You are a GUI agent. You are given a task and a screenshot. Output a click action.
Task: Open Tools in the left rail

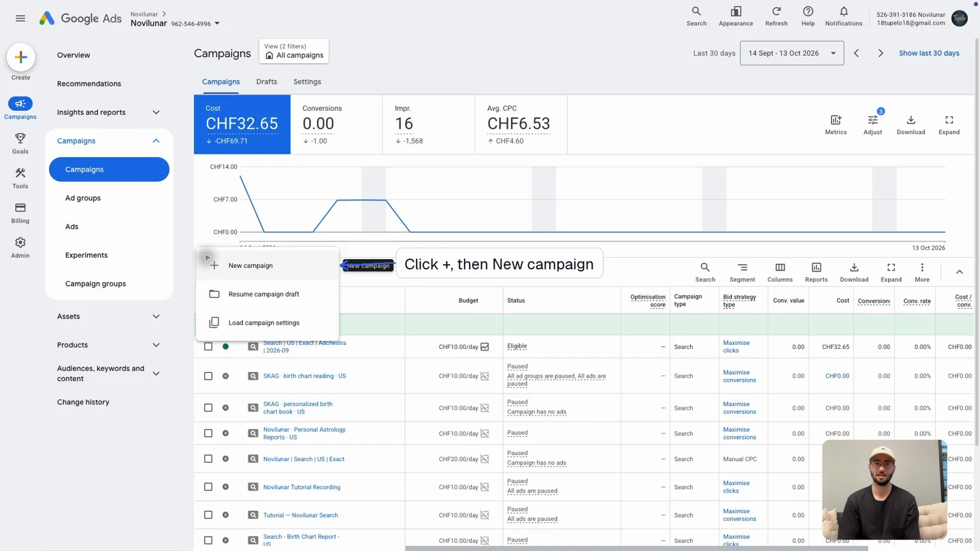pos(20,178)
